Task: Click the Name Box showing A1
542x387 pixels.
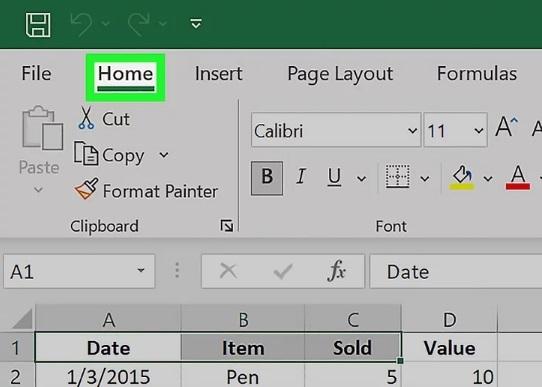Action: pos(79,272)
